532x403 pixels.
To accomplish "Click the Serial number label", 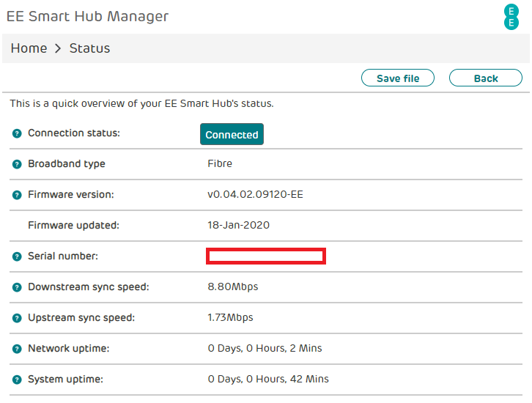I will 63,256.
